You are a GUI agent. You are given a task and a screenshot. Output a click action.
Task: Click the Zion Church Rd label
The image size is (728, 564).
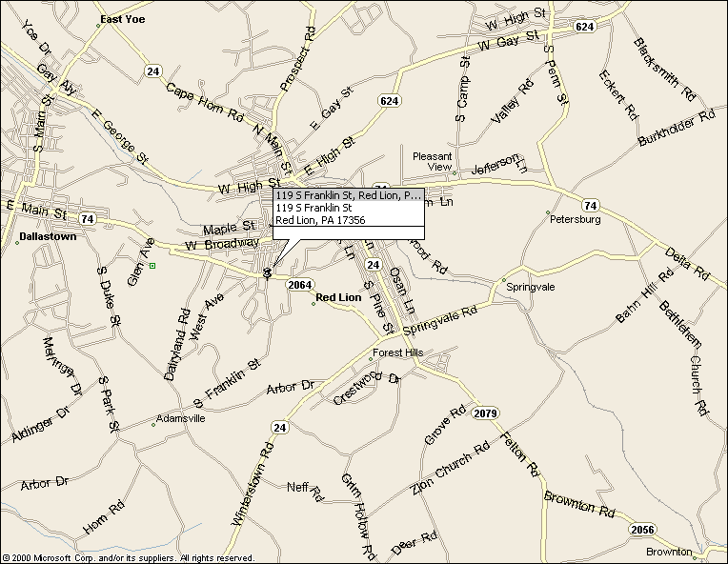[451, 468]
